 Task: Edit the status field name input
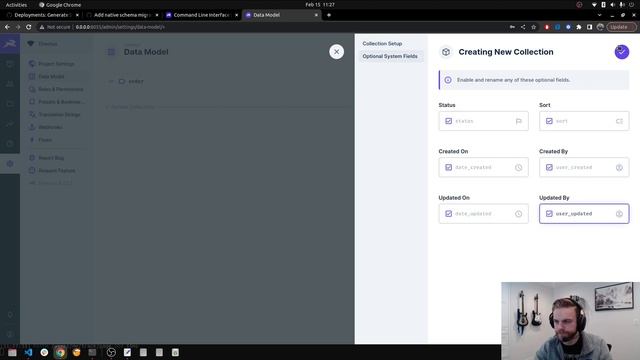[x=484, y=121]
